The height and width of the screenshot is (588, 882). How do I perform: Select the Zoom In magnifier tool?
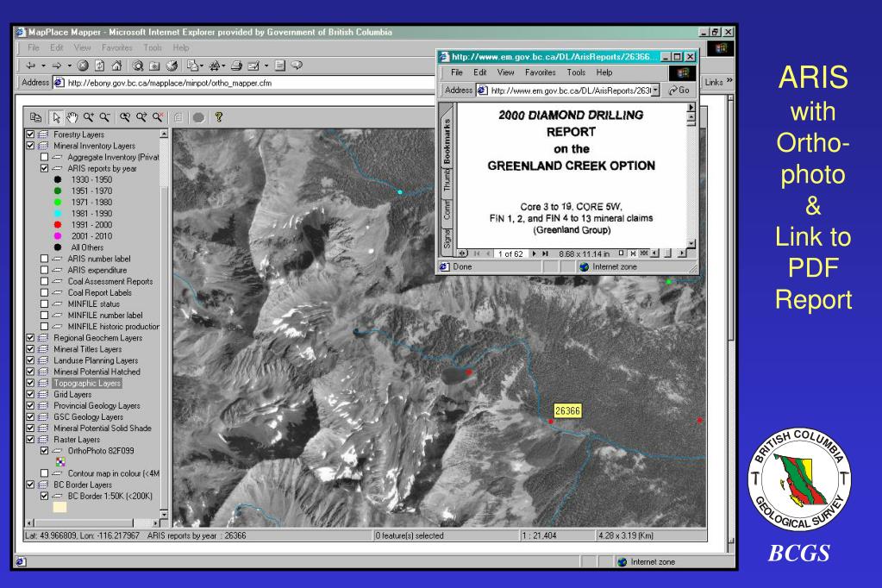coord(88,117)
